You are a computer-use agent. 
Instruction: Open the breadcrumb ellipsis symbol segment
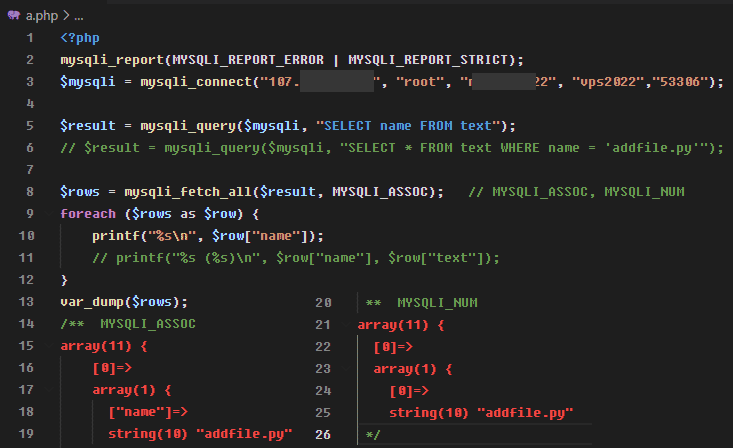[x=79, y=16]
